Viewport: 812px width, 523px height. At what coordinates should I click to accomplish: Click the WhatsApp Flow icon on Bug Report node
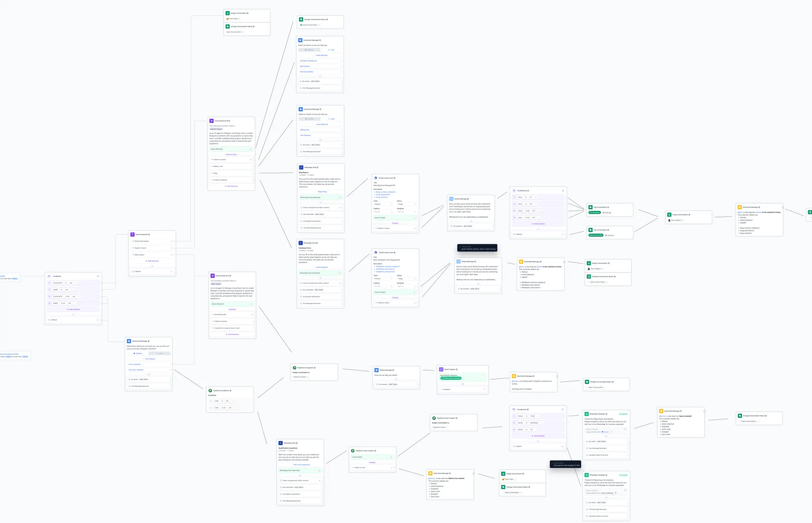tap(301, 167)
